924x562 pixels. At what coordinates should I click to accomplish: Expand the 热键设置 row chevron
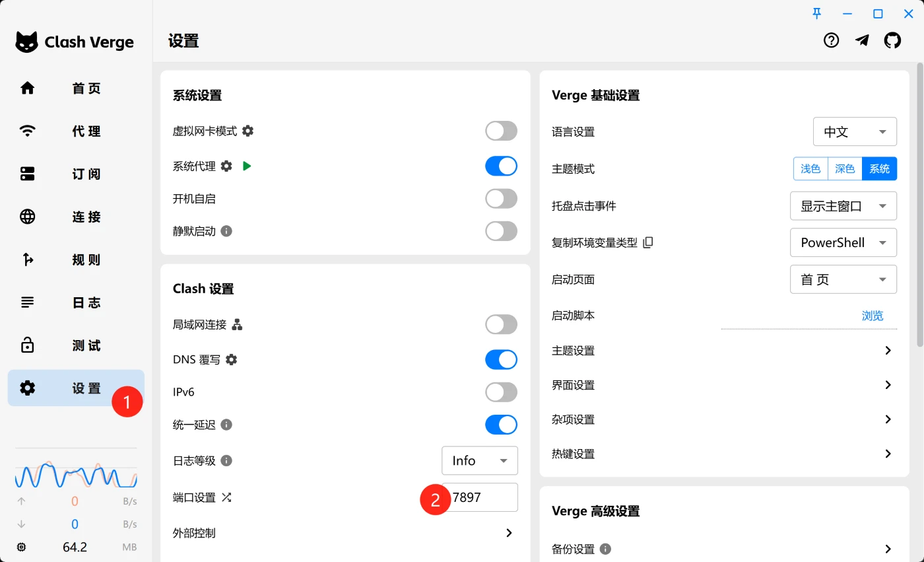(x=888, y=454)
